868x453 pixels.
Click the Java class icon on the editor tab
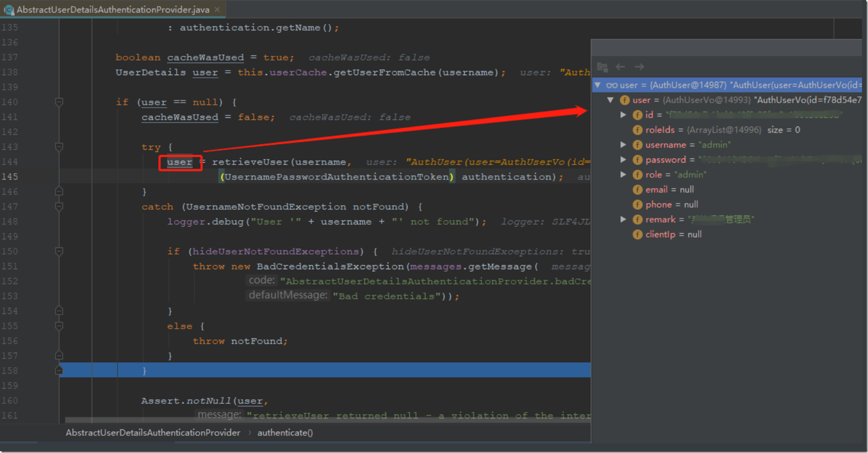[x=9, y=9]
